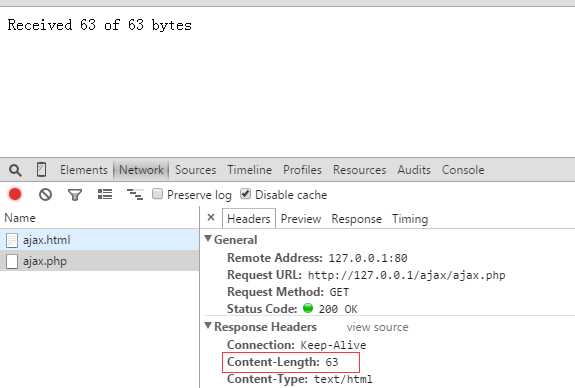This screenshot has width=575, height=388.
Task: Click the Content-Type text/html header
Action: [x=300, y=379]
